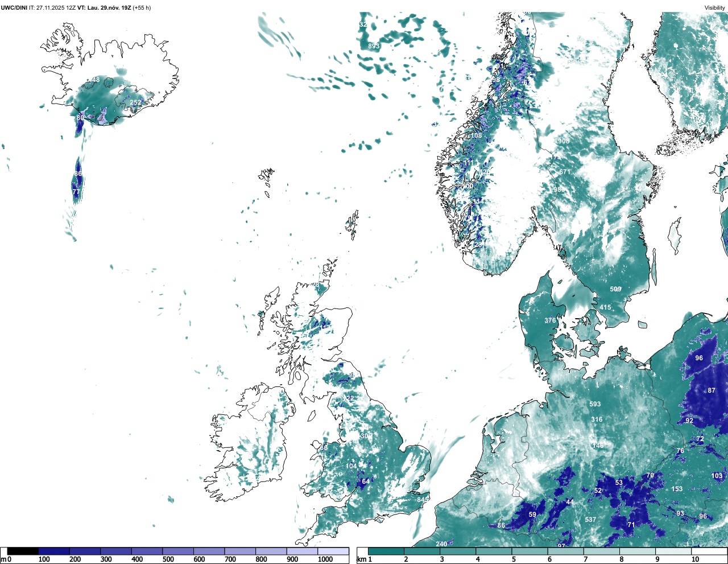This screenshot has width=728, height=564.
Task: Click the palest swatch above 1000 m
Action: (x=333, y=551)
